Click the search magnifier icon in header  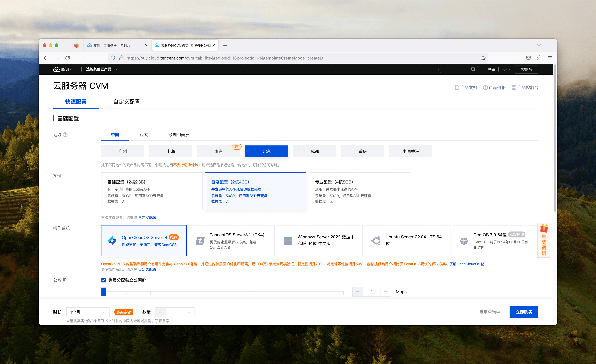(x=473, y=69)
